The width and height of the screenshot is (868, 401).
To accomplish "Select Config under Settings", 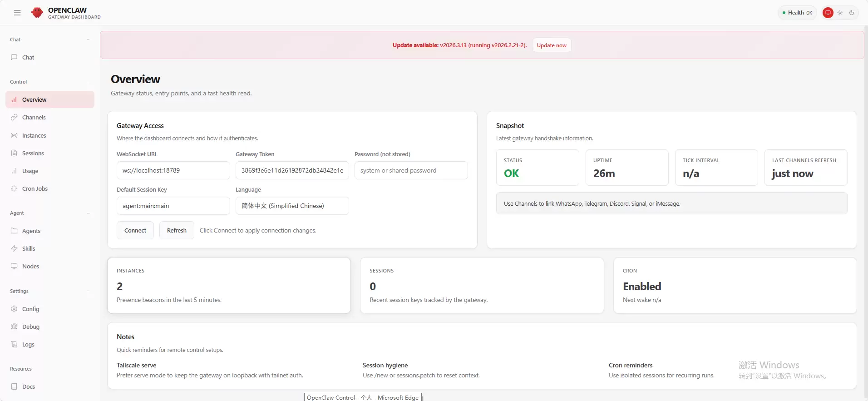I will [30, 309].
